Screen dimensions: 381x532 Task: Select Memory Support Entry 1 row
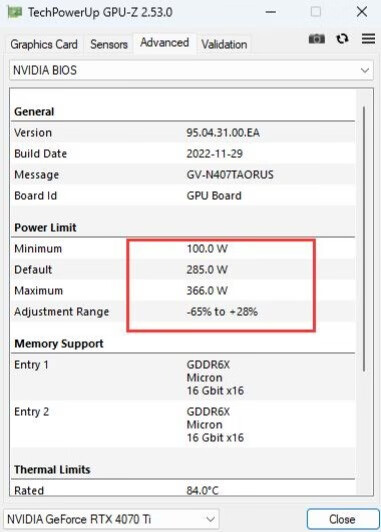click(183, 377)
